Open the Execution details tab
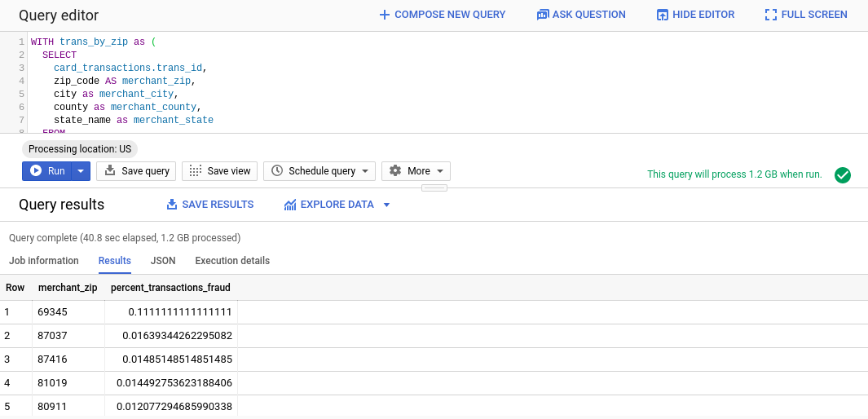This screenshot has height=419, width=868. pos(232,261)
